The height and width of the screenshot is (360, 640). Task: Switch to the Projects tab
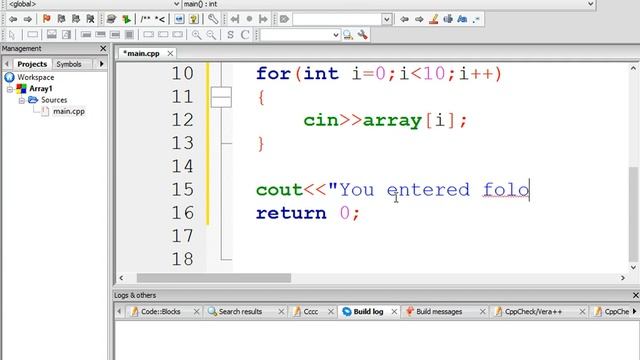point(32,64)
